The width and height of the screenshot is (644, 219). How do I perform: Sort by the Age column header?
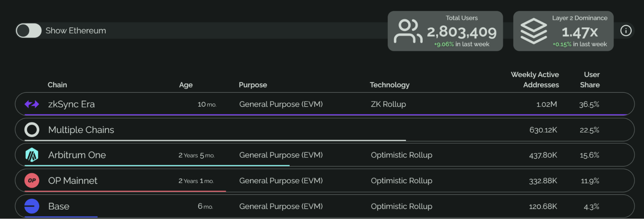tap(186, 85)
